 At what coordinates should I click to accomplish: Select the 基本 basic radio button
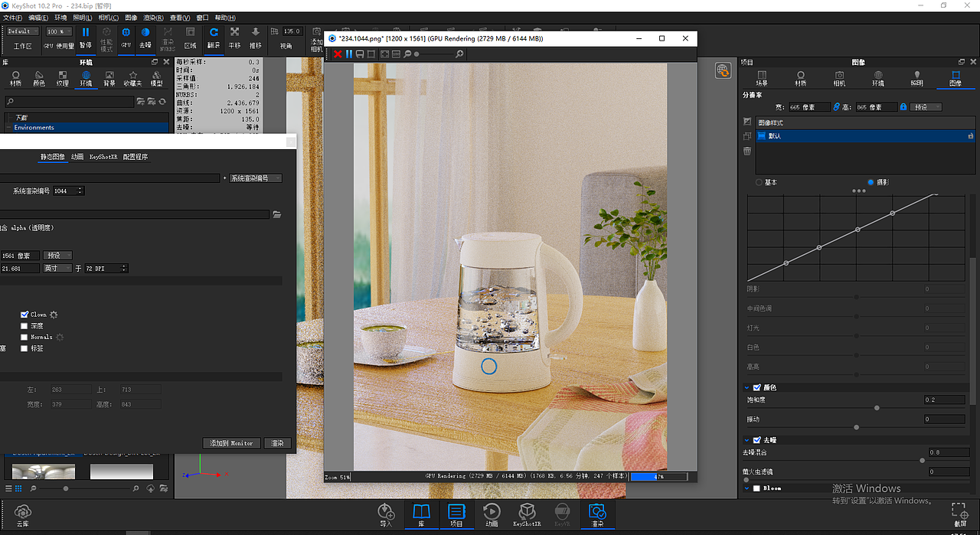pos(759,182)
